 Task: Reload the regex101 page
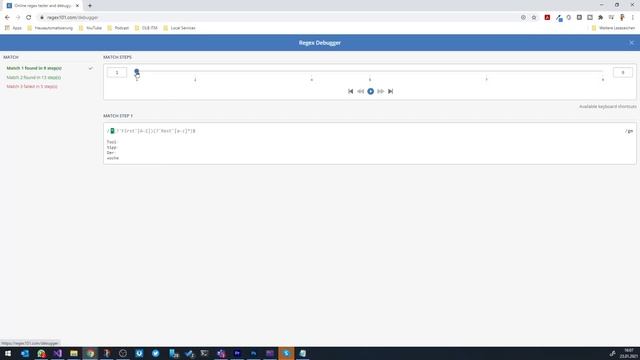point(29,18)
